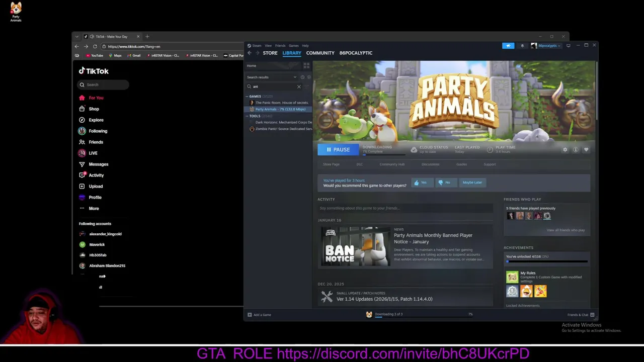Click the Maybe Later button
644x362 pixels.
click(x=472, y=183)
